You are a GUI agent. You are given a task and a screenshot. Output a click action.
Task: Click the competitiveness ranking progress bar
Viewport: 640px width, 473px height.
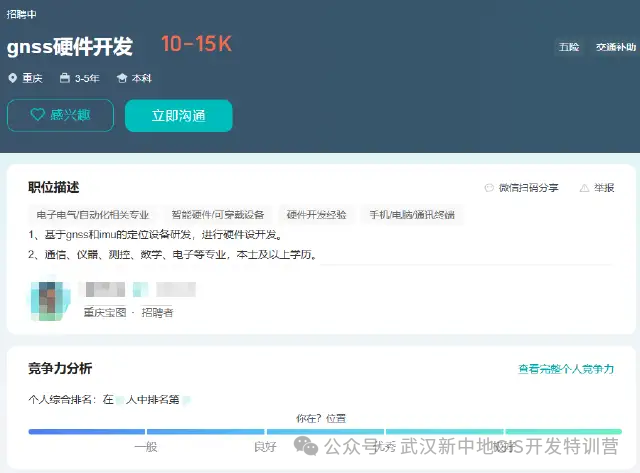click(325, 431)
